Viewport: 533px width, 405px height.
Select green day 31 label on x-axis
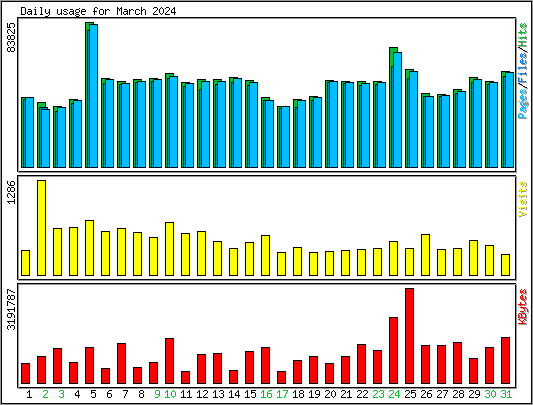(506, 394)
